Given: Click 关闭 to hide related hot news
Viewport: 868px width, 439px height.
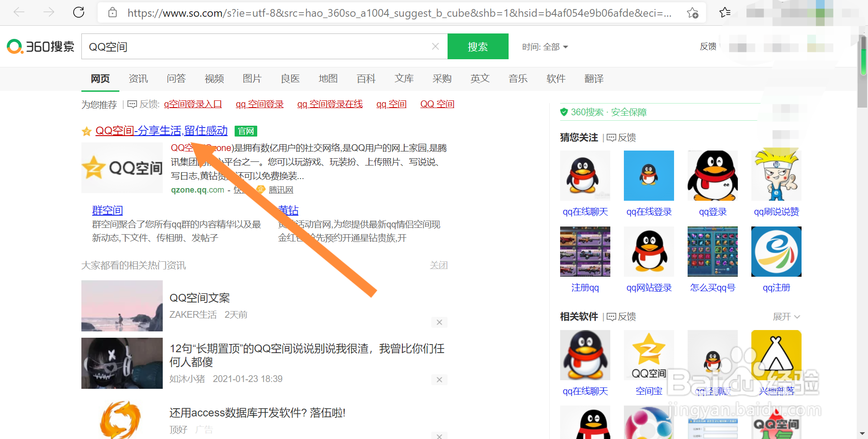Looking at the screenshot, I should pos(439,265).
